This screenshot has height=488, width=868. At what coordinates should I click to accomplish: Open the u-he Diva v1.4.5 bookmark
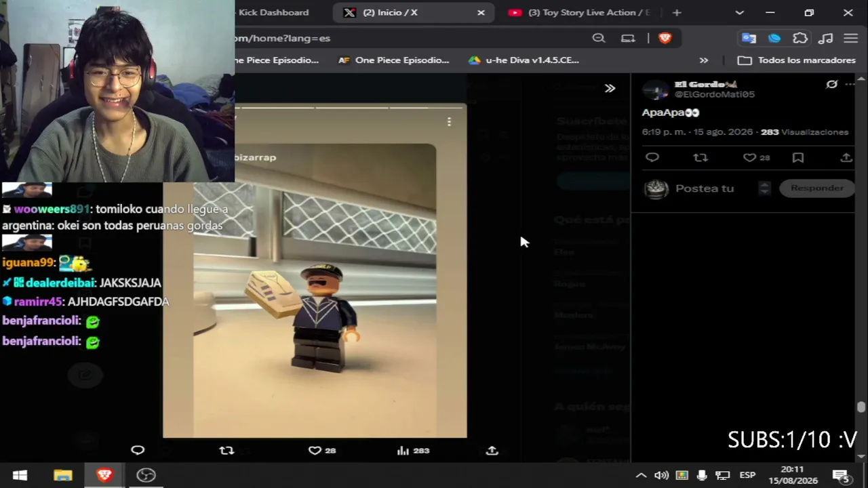coord(524,60)
